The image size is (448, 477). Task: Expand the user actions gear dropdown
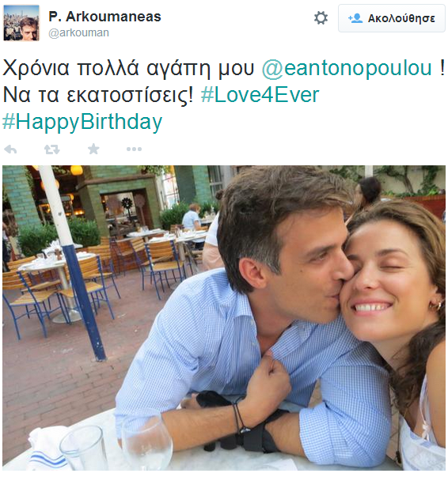321,18
